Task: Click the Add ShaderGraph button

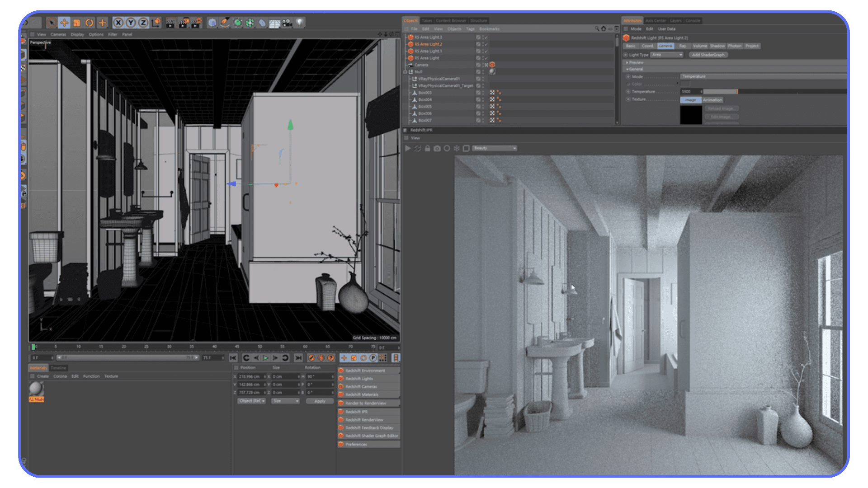Action: click(x=708, y=55)
